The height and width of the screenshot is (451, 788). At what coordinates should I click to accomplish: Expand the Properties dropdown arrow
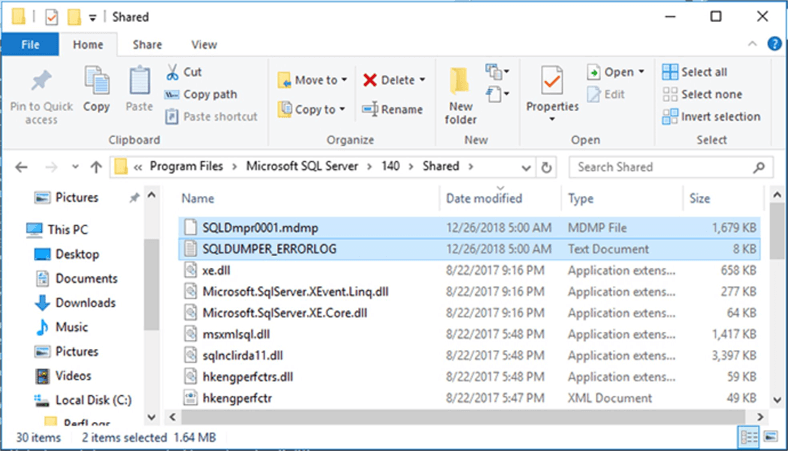pos(552,119)
